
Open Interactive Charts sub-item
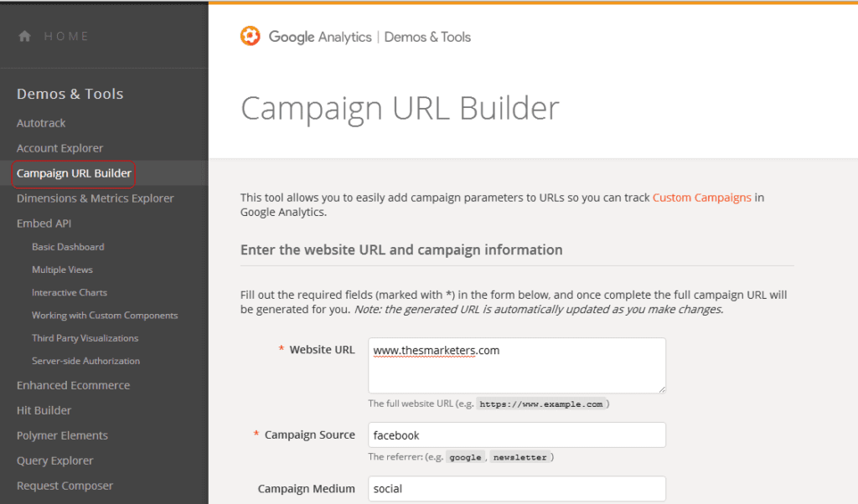click(x=70, y=293)
